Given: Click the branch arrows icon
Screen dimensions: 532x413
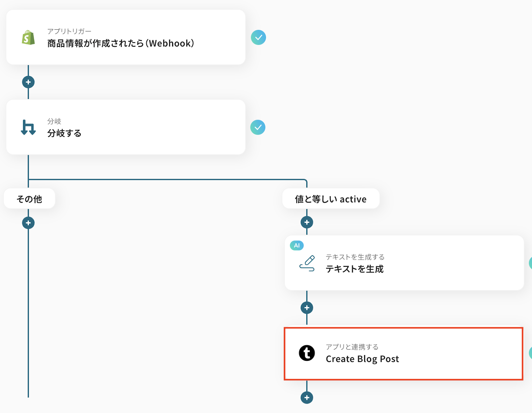Looking at the screenshot, I should [28, 128].
